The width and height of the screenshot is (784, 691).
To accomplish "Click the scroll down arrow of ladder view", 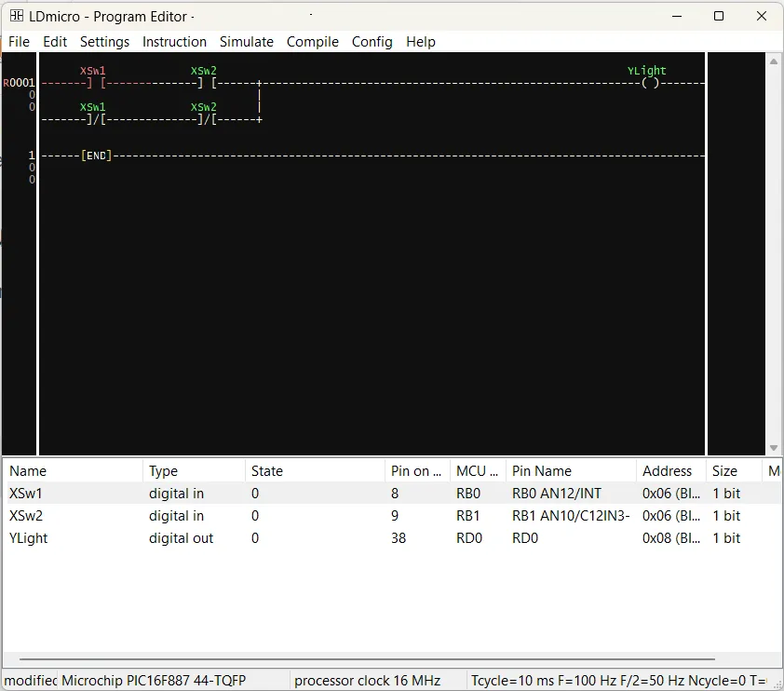I will (774, 448).
